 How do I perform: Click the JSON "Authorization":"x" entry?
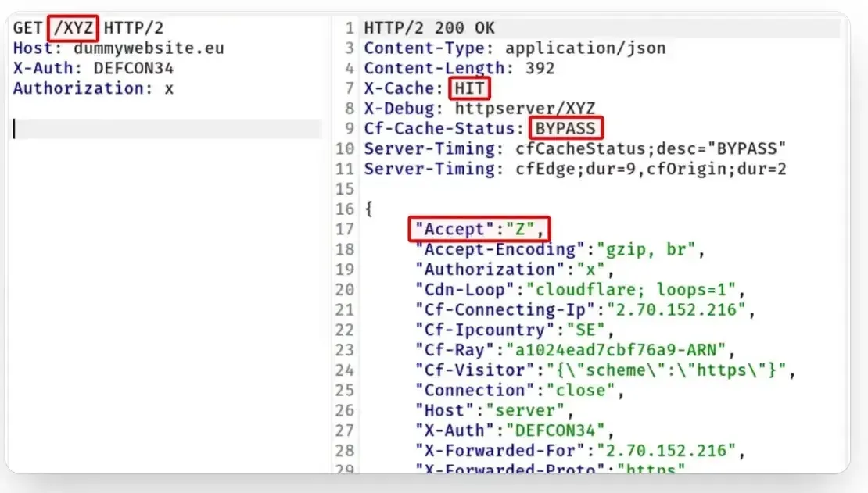tap(515, 270)
